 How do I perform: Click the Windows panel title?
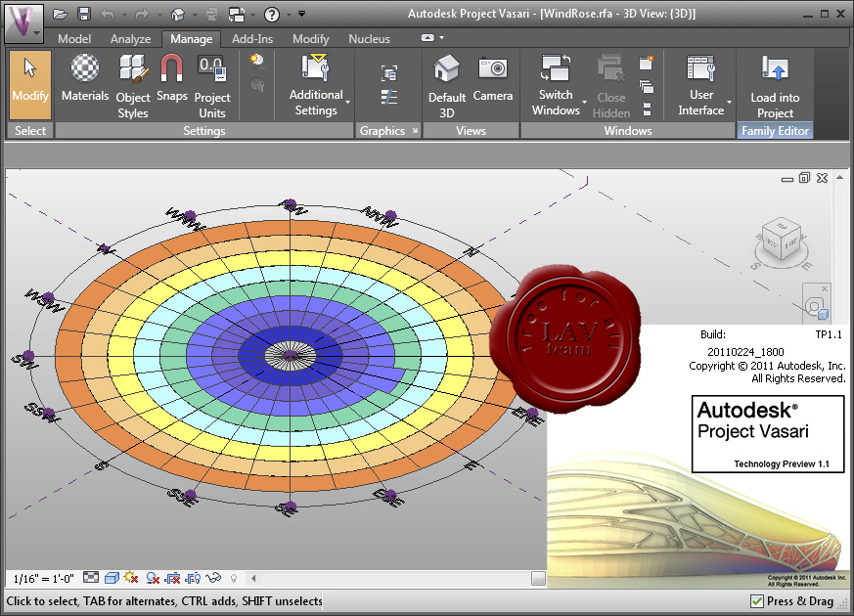[x=627, y=131]
